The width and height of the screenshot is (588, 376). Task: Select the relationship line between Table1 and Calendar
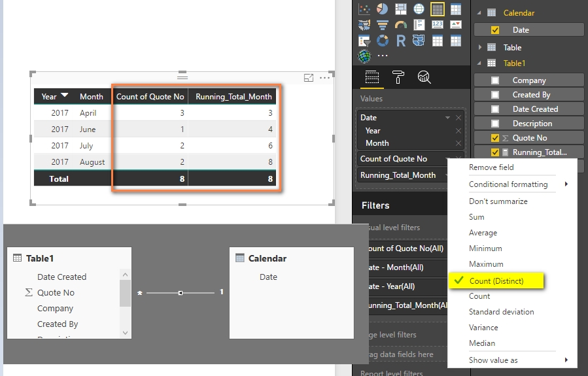tap(181, 293)
